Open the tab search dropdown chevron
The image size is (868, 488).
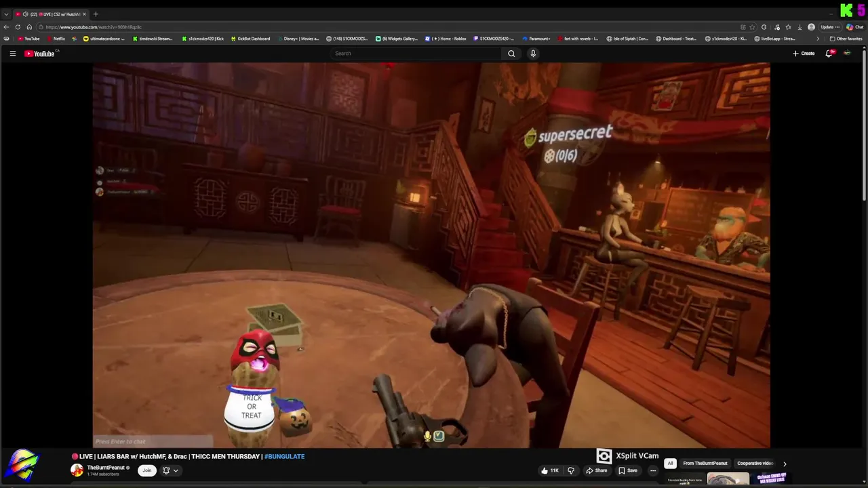click(x=6, y=14)
